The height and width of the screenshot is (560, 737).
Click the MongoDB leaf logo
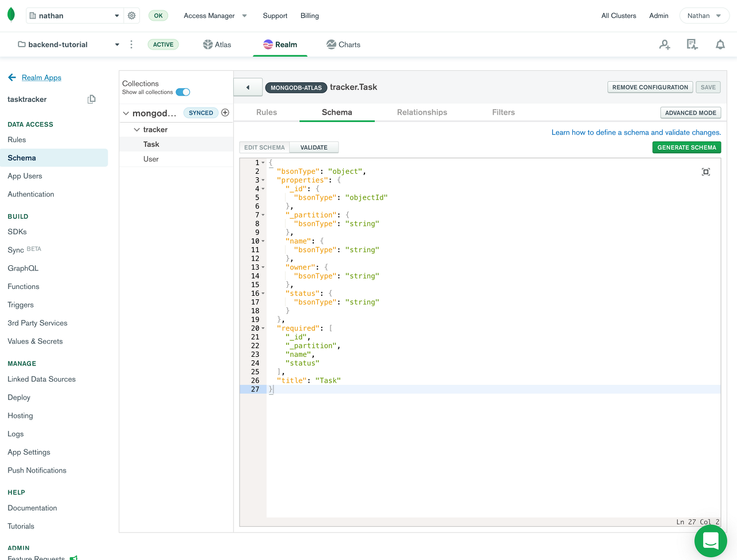[11, 16]
